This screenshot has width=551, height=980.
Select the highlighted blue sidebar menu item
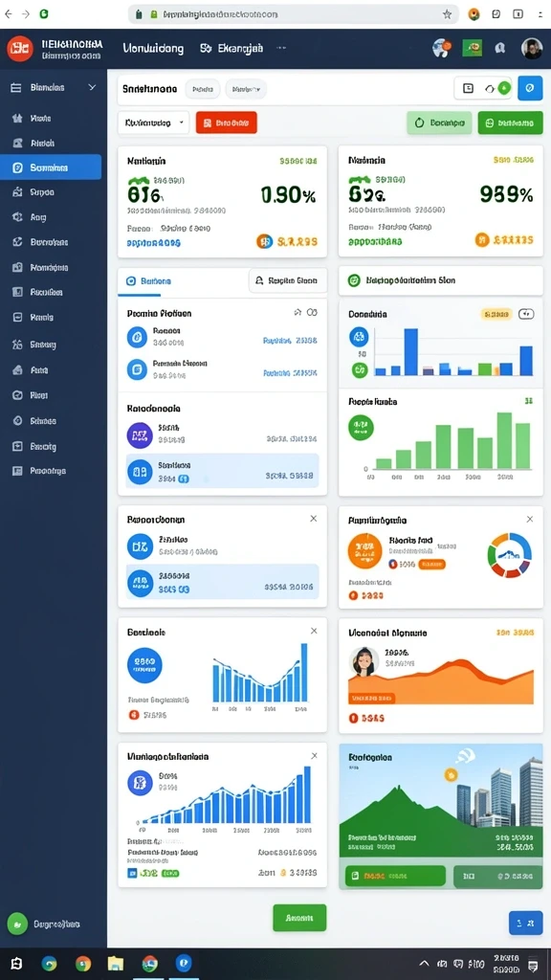coord(51,167)
